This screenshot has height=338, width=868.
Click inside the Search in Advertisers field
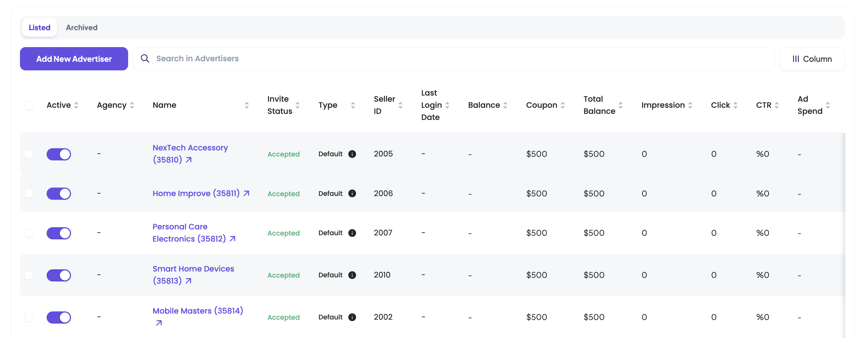click(x=236, y=58)
